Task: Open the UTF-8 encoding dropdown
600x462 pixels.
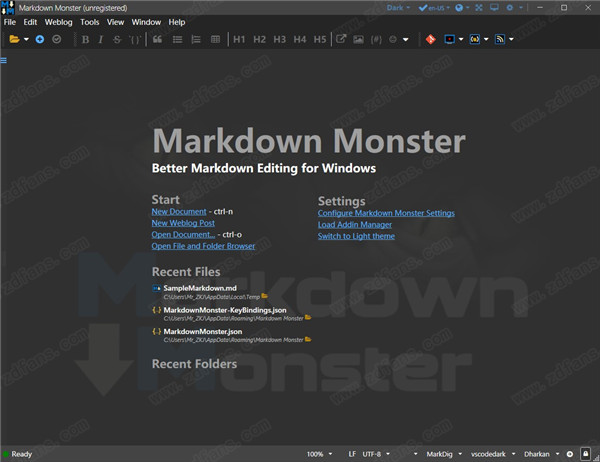Action: click(x=376, y=454)
